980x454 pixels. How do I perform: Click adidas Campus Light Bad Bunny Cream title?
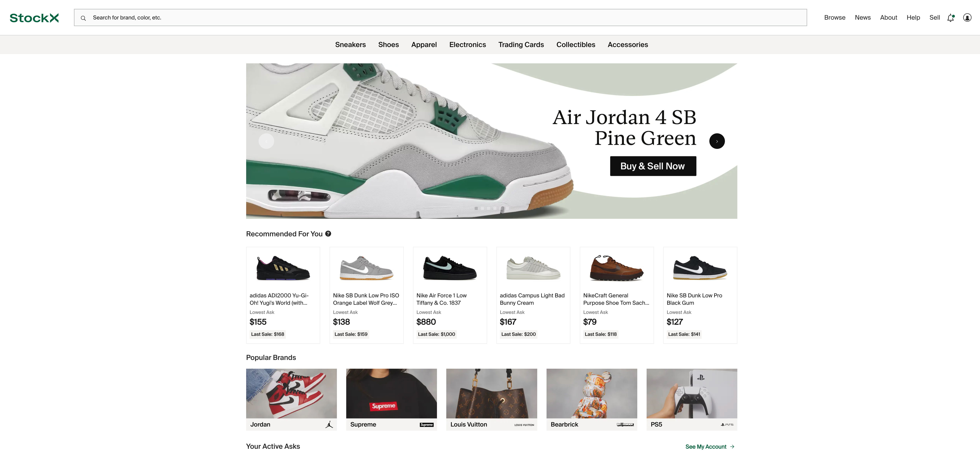click(532, 299)
